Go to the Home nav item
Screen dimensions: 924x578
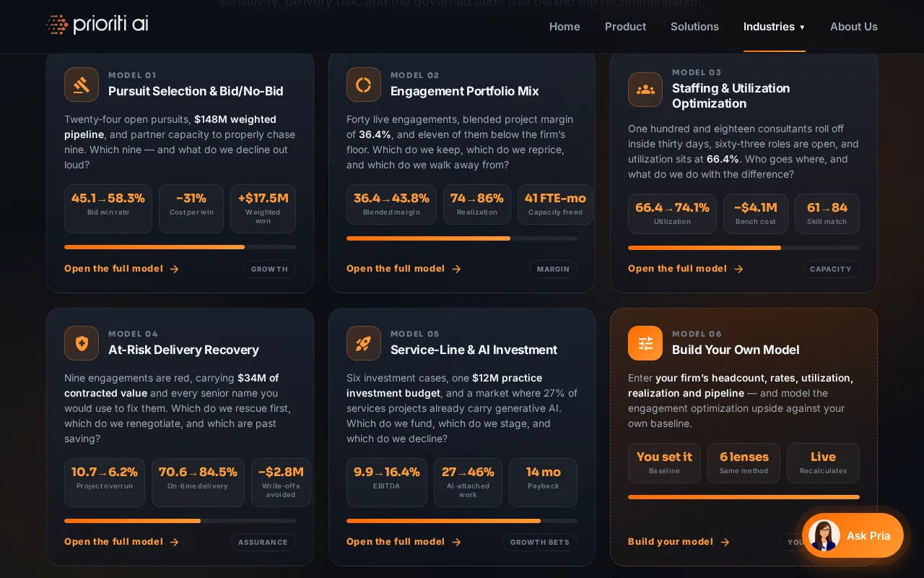coord(565,27)
